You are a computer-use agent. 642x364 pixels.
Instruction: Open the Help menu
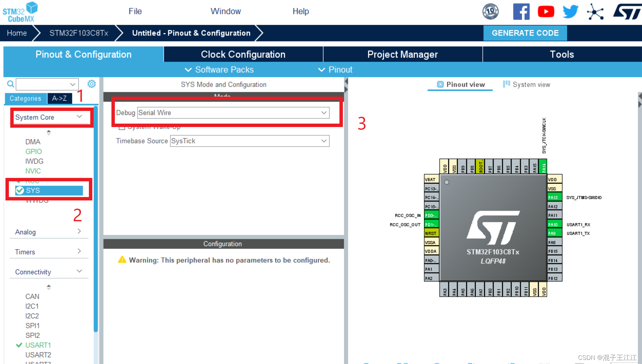(300, 11)
